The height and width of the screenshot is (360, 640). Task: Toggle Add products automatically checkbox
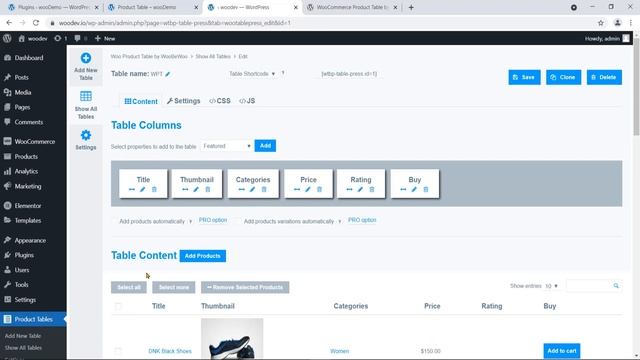point(114,221)
